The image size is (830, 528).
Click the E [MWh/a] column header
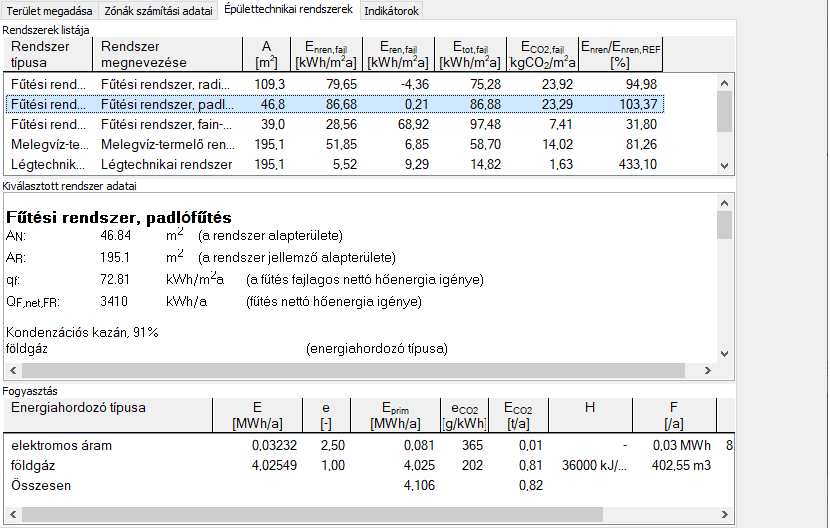pos(257,415)
